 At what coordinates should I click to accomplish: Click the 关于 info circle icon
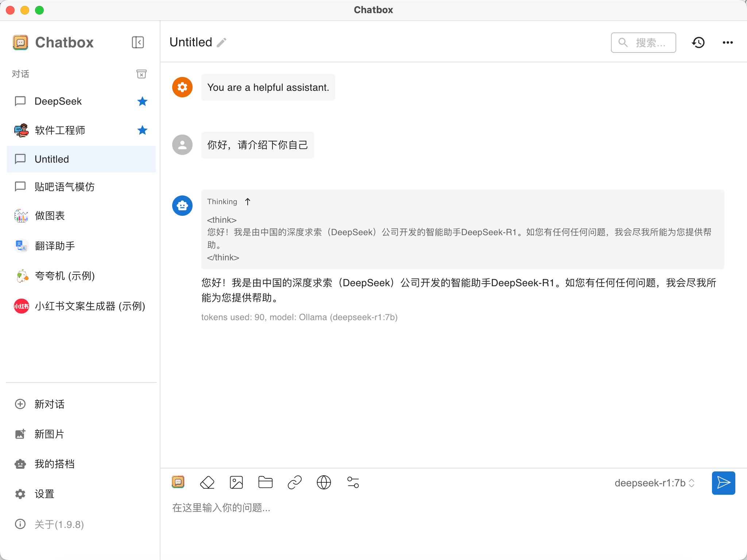[20, 524]
